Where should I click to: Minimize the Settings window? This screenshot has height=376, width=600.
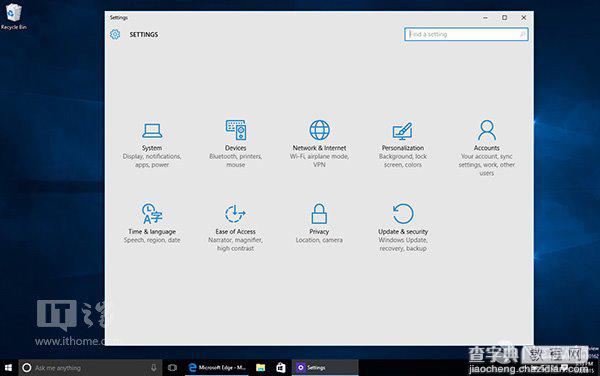[485, 18]
